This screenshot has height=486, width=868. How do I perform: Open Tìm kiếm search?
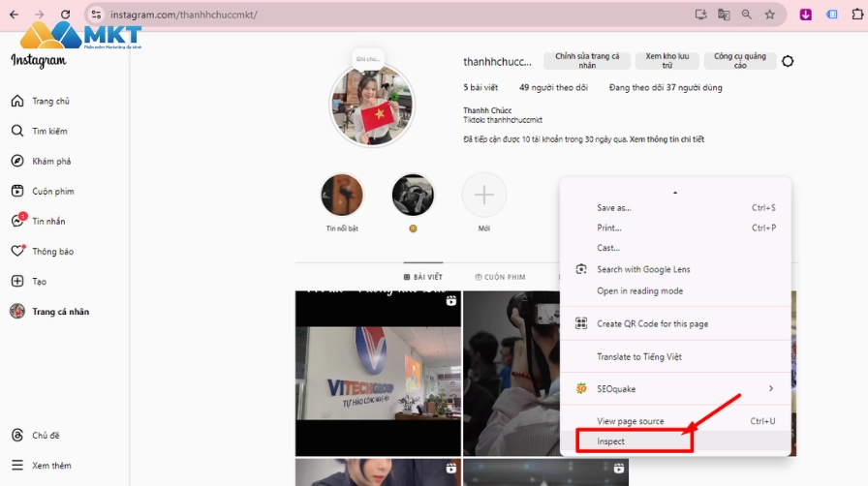(x=39, y=132)
